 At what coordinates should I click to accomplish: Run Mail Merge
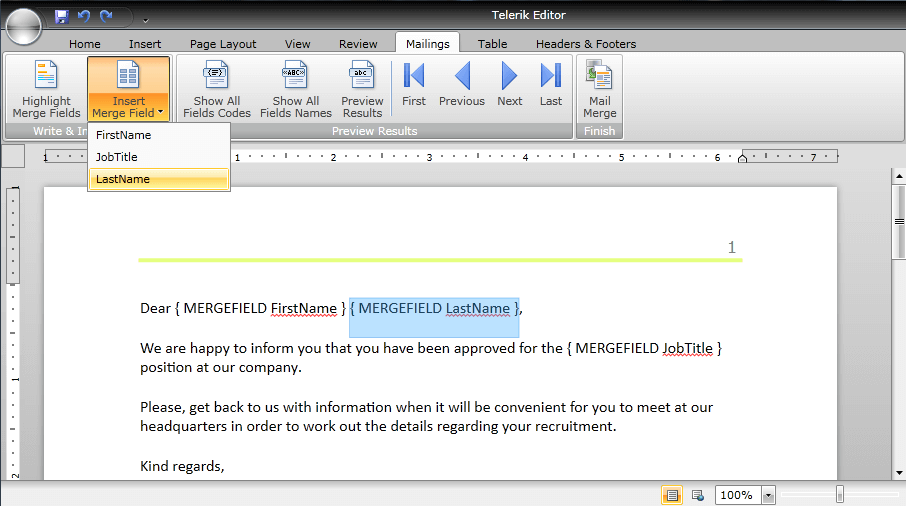pyautogui.click(x=599, y=90)
